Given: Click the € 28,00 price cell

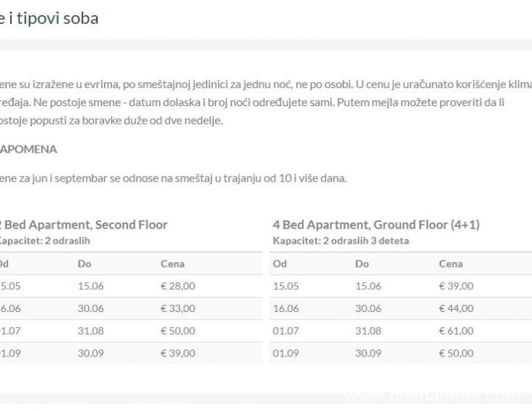Looking at the screenshot, I should pyautogui.click(x=178, y=287).
